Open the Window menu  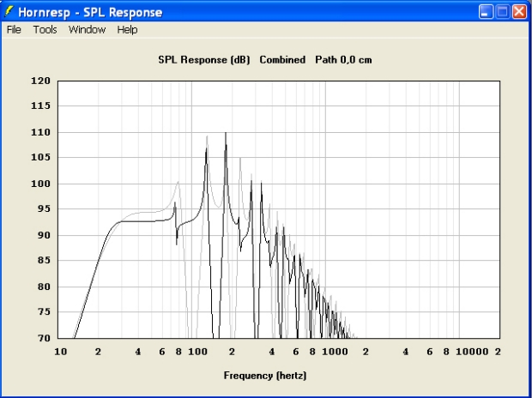pos(87,30)
